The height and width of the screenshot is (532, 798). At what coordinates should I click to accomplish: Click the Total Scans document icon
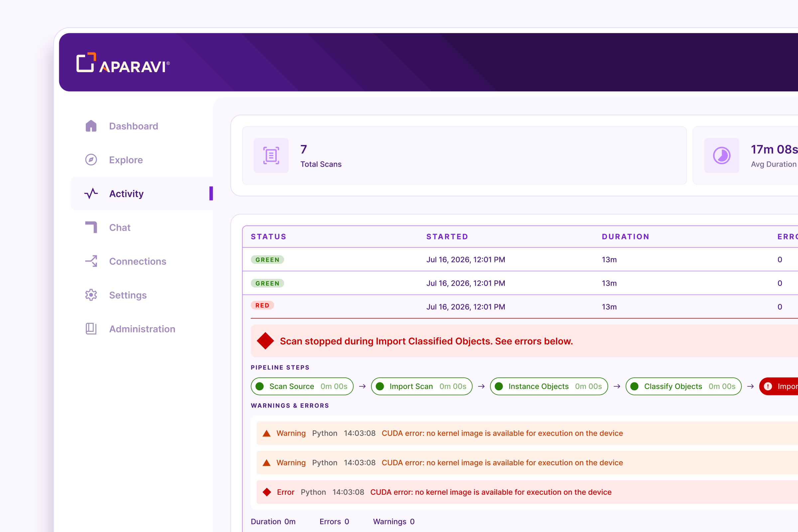click(271, 155)
